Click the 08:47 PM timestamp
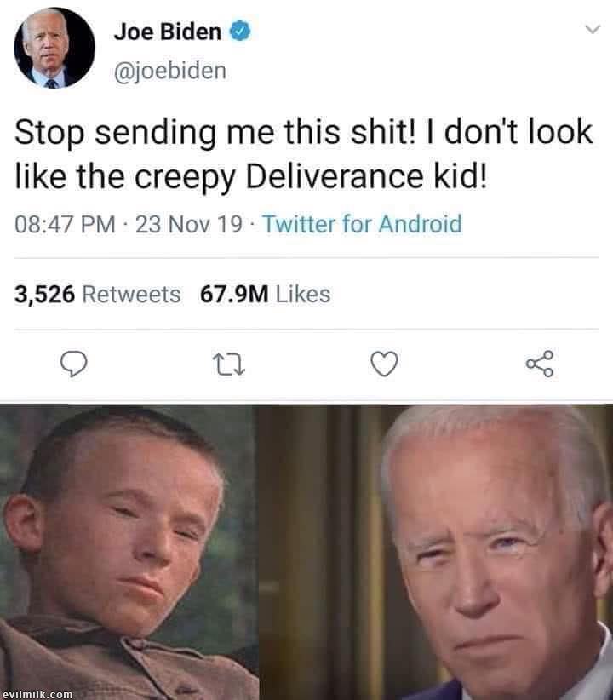 65,224
